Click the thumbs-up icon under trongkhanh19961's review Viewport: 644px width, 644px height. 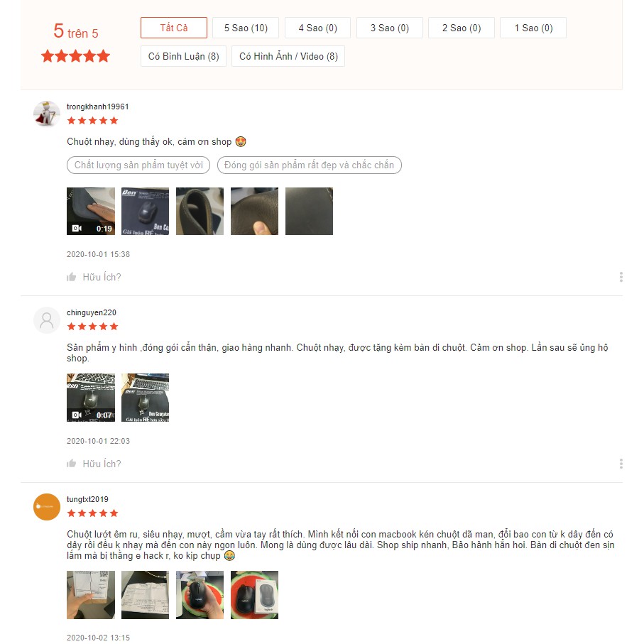(72, 277)
